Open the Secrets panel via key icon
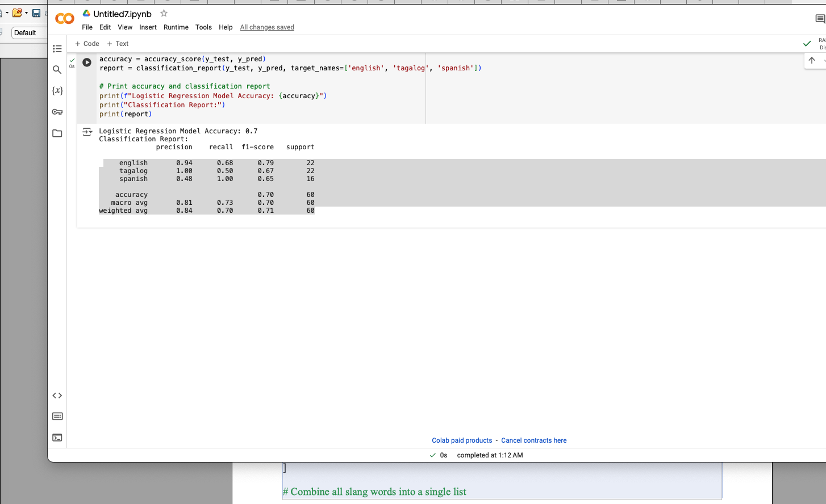This screenshot has height=504, width=826. [57, 112]
